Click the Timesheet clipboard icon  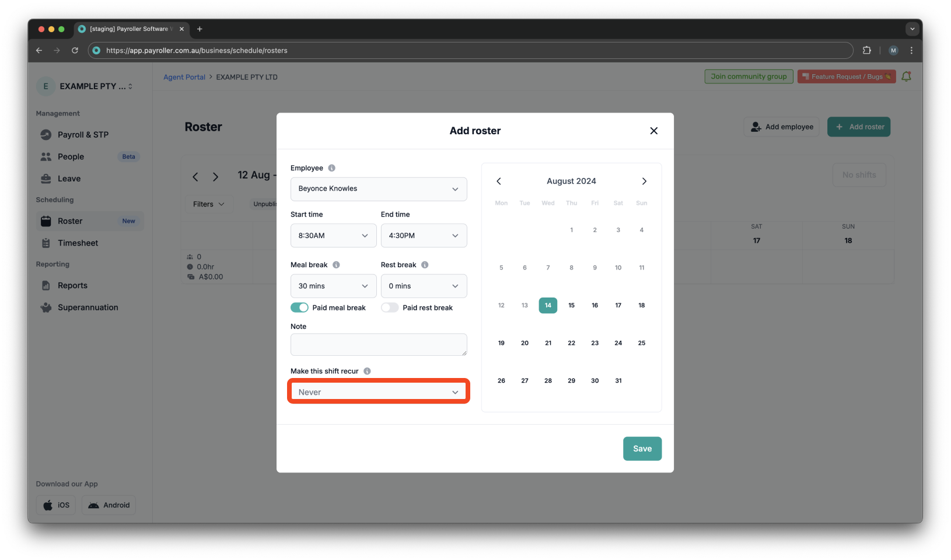coord(46,243)
